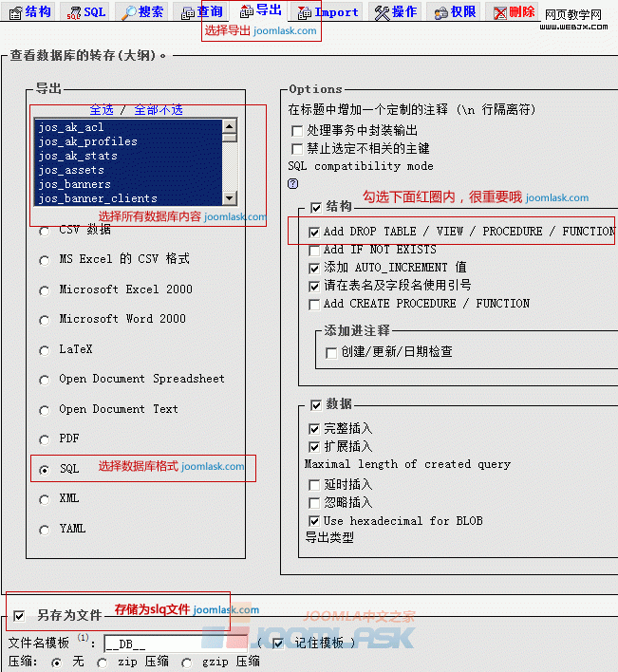This screenshot has height=672, width=618.
Task: Select Open Document Text format
Action: (x=44, y=411)
